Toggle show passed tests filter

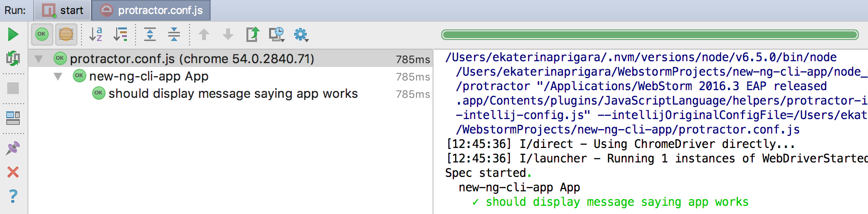[x=42, y=34]
